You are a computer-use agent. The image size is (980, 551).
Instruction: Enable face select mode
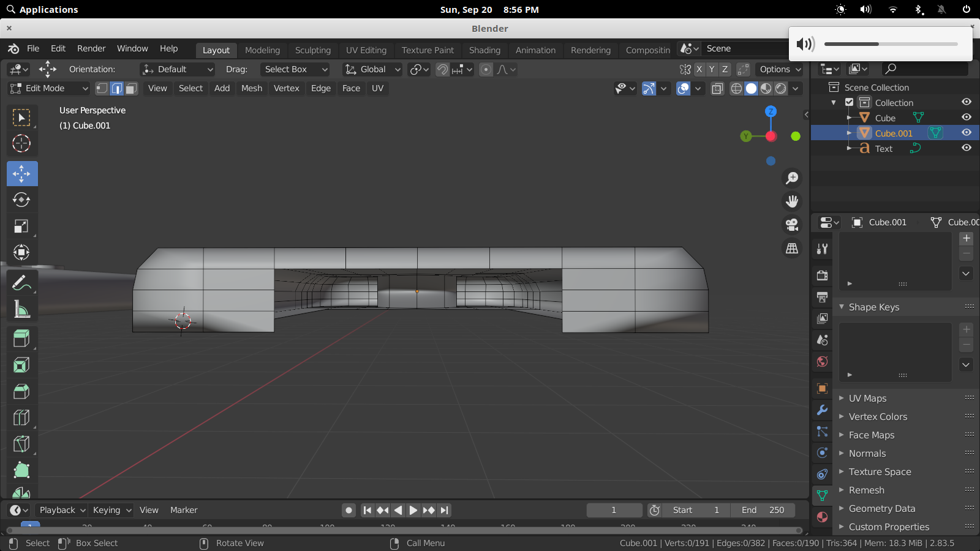131,88
